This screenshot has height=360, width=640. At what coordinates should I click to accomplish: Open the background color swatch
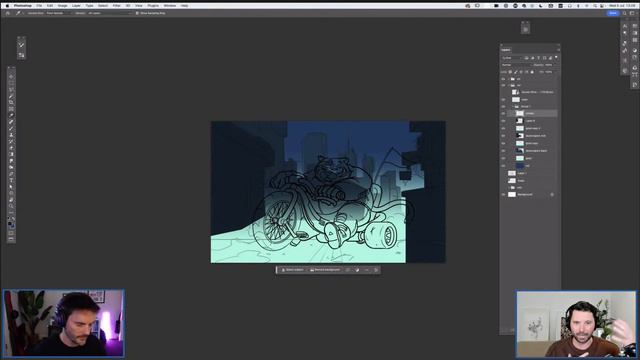[13, 227]
